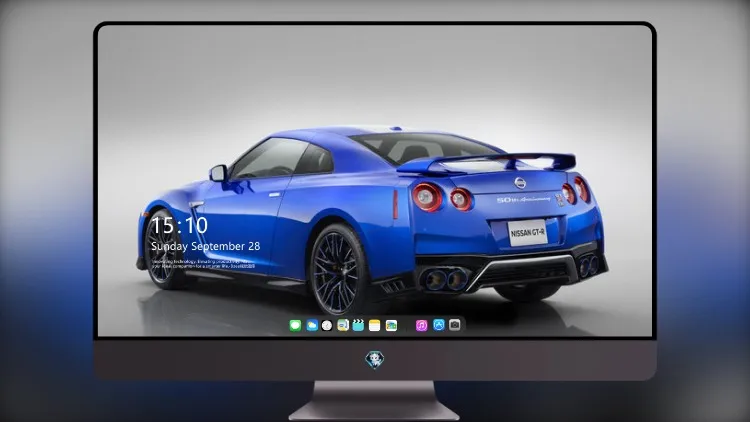Open the Maps app in dock
The width and height of the screenshot is (750, 422).
tap(343, 326)
